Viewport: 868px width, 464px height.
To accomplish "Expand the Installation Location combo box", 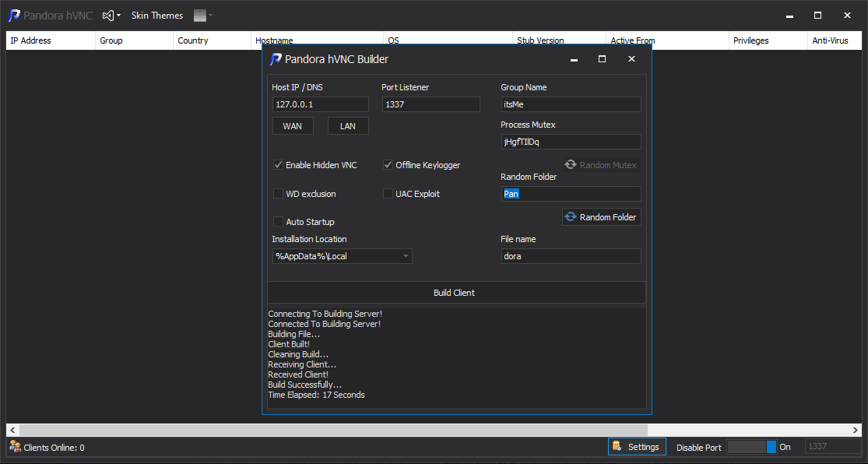I will (x=406, y=256).
